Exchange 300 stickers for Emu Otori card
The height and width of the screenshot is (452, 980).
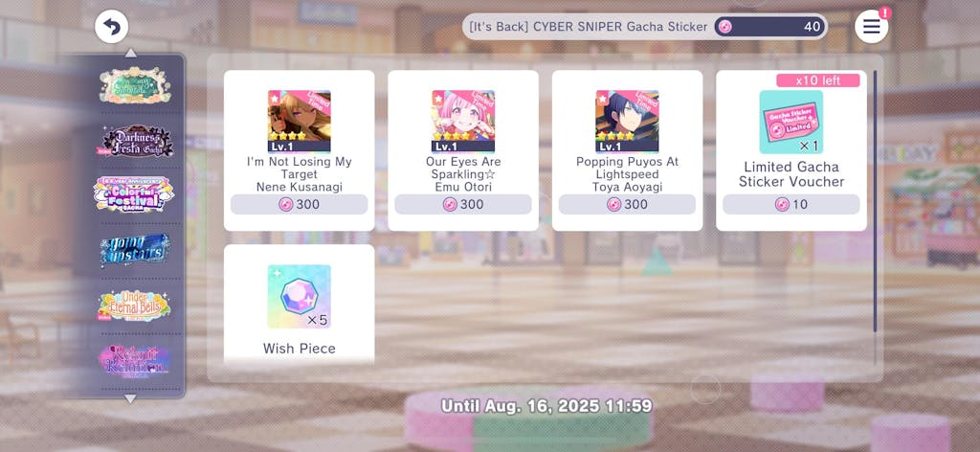click(463, 204)
